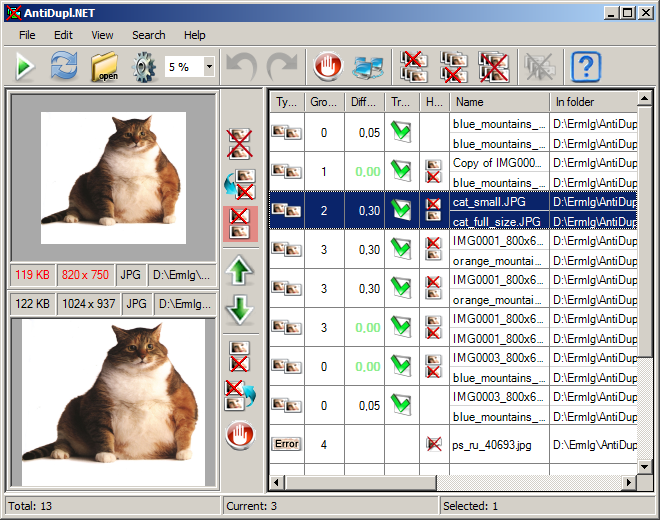Click the vertical scrollbar thumb in results list
This screenshot has height=520, width=660.
pos(644,231)
